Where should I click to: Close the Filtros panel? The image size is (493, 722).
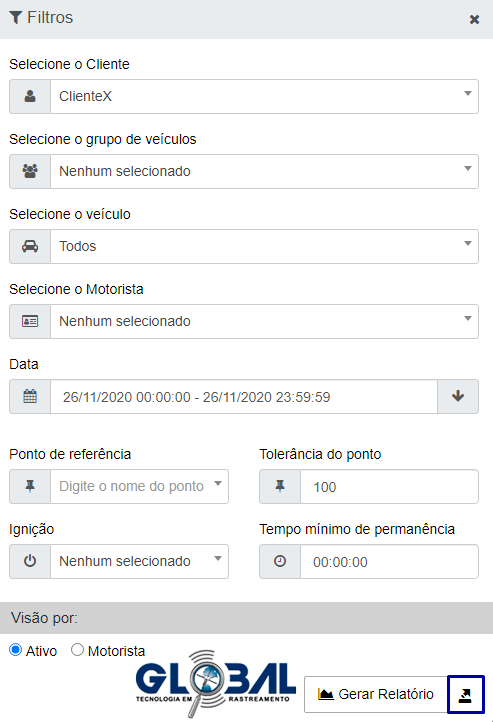click(474, 19)
